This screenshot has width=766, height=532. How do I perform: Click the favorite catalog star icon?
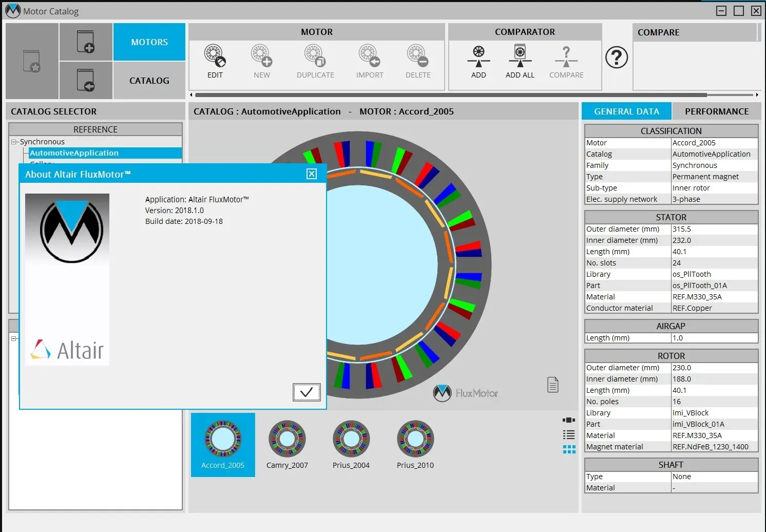point(32,61)
